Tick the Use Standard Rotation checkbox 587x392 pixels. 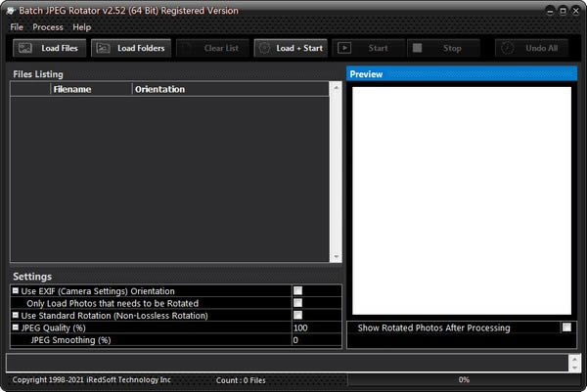298,316
